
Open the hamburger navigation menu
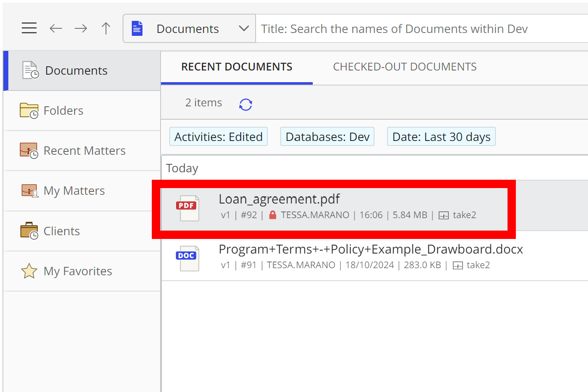29,28
